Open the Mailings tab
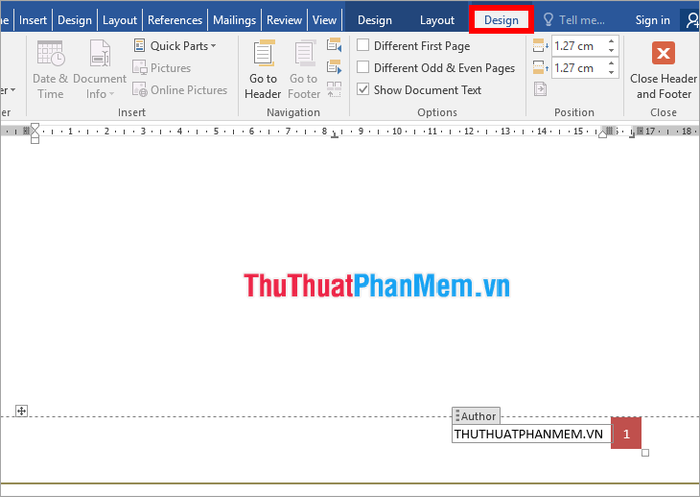This screenshot has height=497, width=700. (234, 20)
